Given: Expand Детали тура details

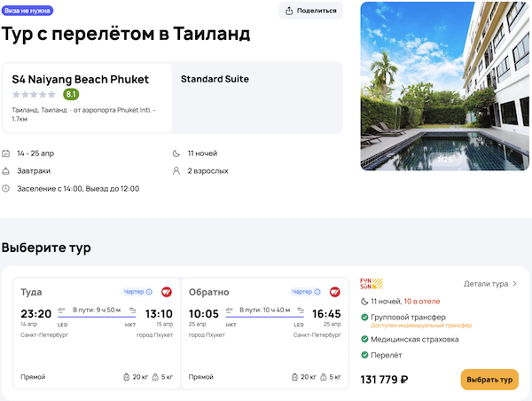Looking at the screenshot, I should point(490,284).
